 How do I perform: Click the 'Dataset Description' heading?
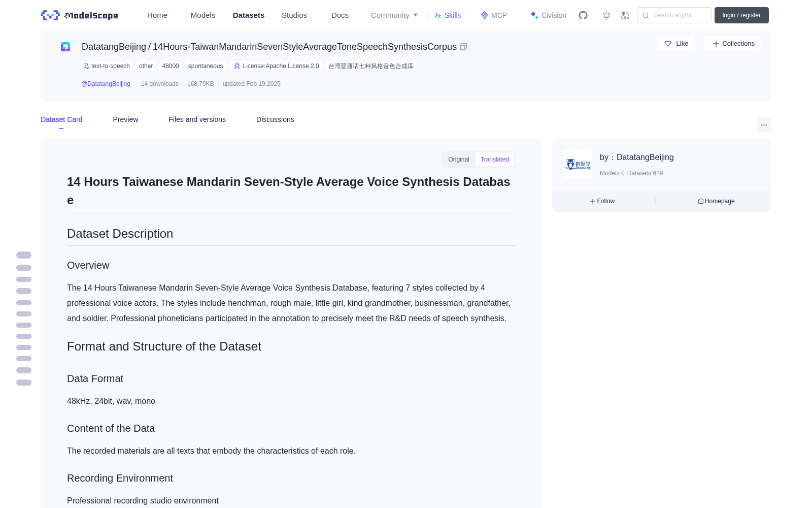pos(120,234)
